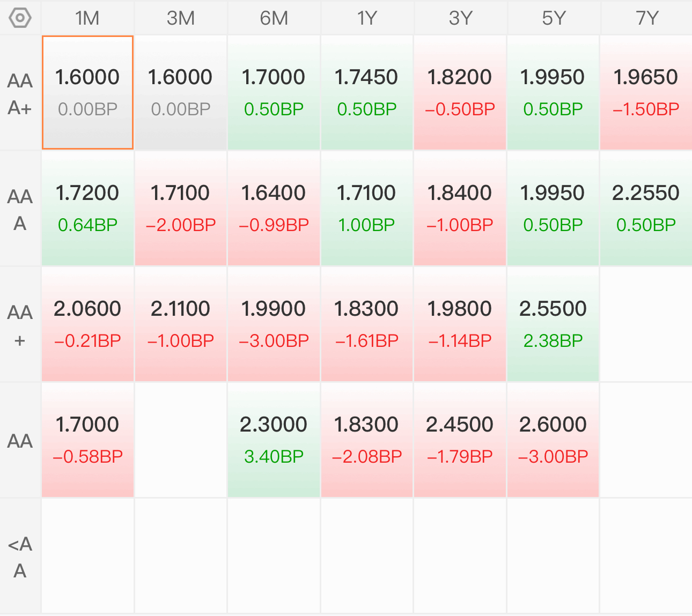Open AA 6M cell with 3.40BP
Image resolution: width=692 pixels, height=616 pixels.
[274, 440]
